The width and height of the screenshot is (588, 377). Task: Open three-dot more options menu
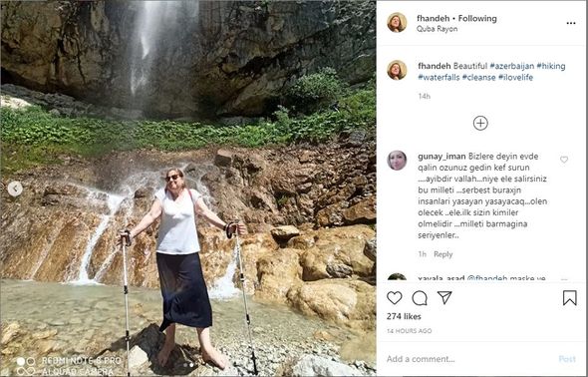(x=571, y=23)
